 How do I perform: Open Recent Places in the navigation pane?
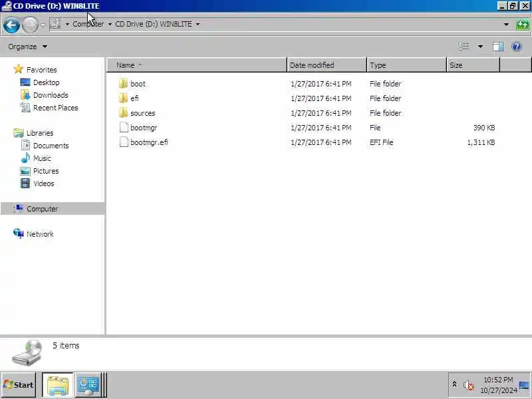tap(56, 108)
